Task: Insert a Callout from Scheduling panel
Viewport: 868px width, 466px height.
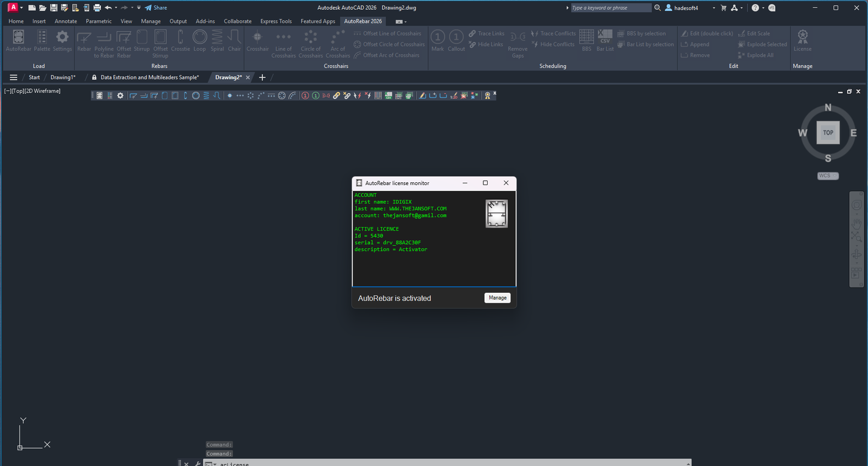Action: point(456,41)
